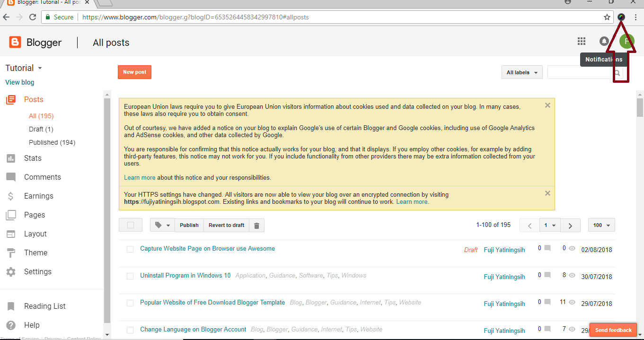Click Send feedback button
The image size is (644, 340).
coord(613,330)
